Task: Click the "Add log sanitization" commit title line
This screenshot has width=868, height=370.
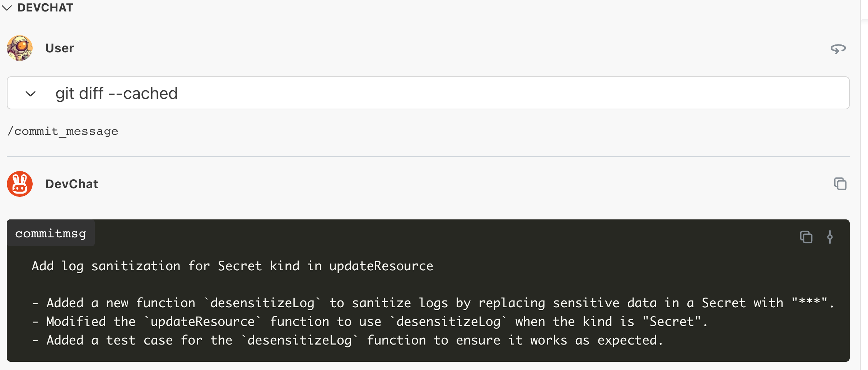Action: [232, 266]
